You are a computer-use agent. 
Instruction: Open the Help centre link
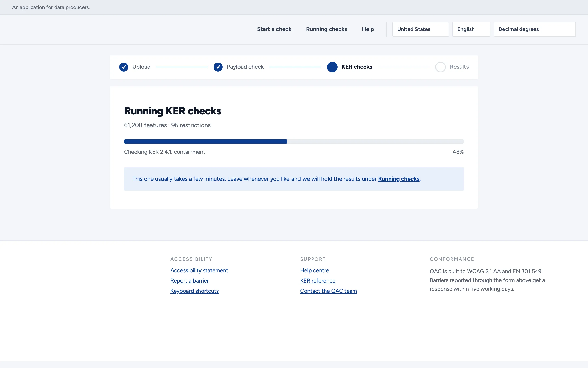(x=314, y=270)
